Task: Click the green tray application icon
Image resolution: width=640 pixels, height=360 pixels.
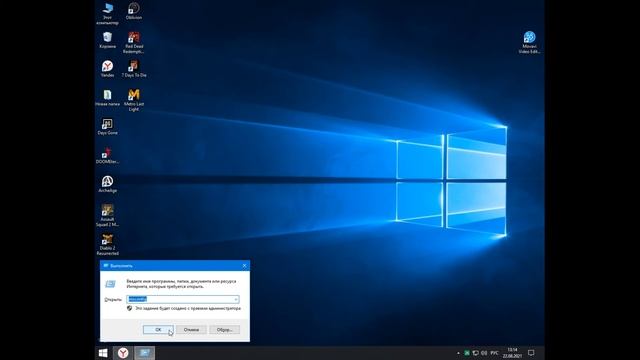Action: tap(467, 353)
